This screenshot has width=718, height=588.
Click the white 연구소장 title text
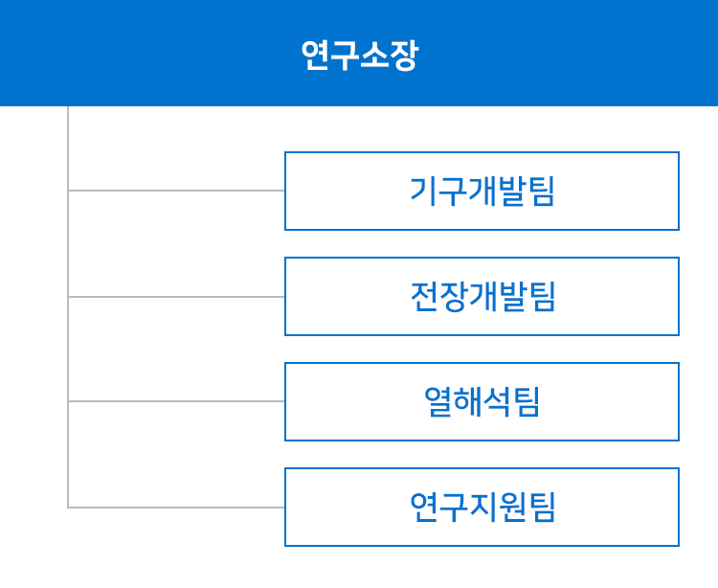click(359, 55)
